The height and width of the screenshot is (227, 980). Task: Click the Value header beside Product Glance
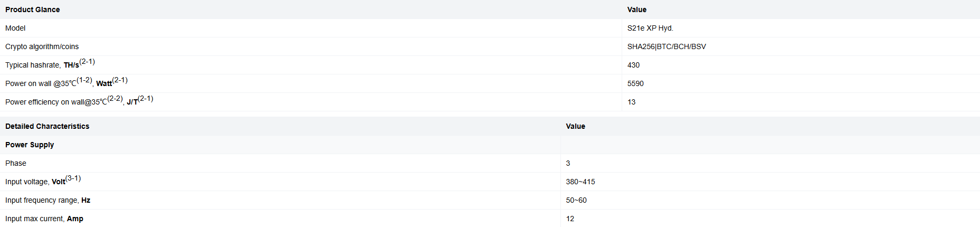[636, 10]
